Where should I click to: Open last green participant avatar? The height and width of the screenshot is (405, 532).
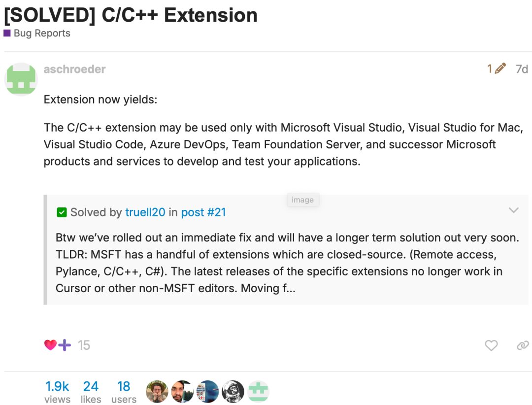pos(258,391)
